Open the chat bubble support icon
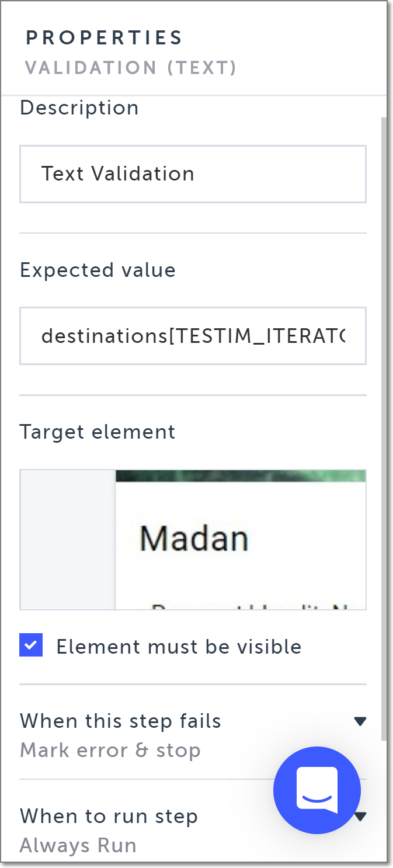Image resolution: width=393 pixels, height=868 pixels. (317, 790)
